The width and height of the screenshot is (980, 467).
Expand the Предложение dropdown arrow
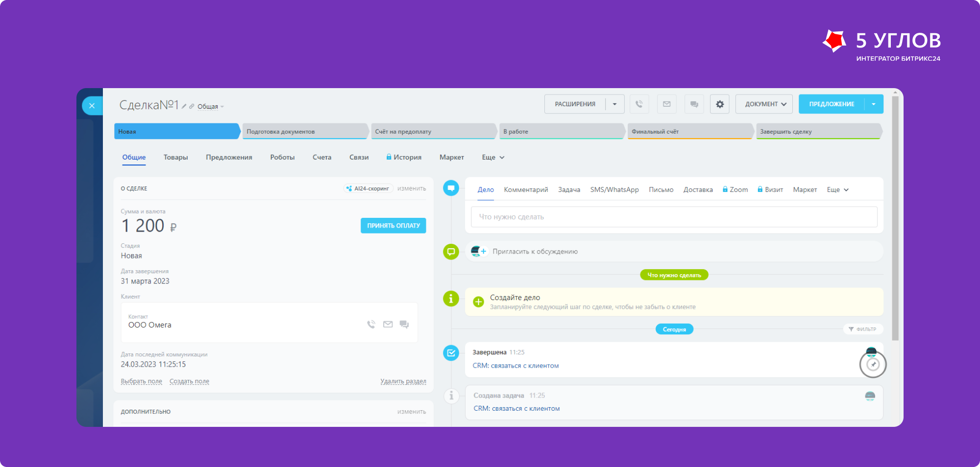coord(874,104)
